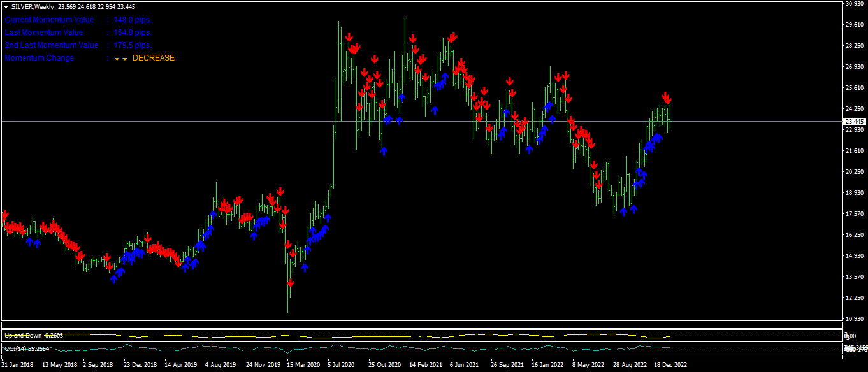This screenshot has height=372, width=868.
Task: Click the 'Momentum Change' label
Action: point(40,58)
